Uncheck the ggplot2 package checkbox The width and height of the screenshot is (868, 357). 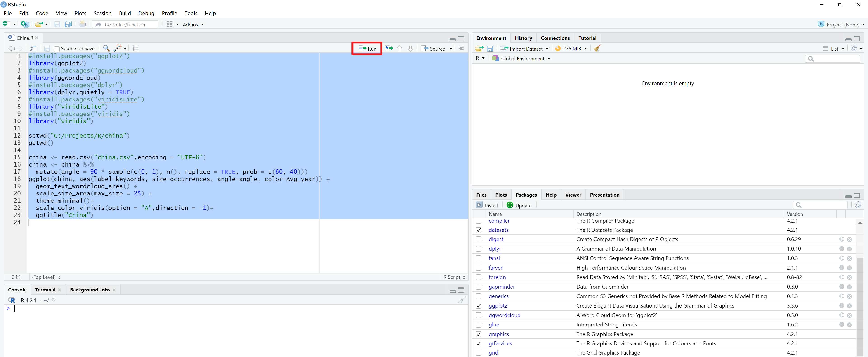pos(479,306)
